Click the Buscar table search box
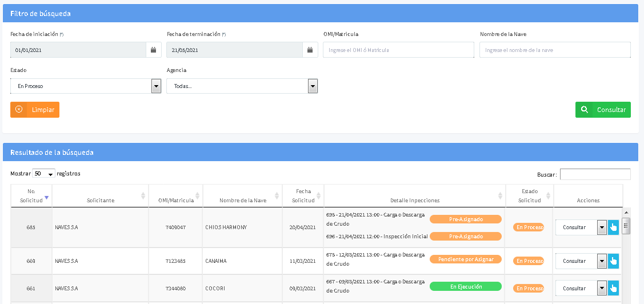644x304 pixels. click(x=595, y=174)
